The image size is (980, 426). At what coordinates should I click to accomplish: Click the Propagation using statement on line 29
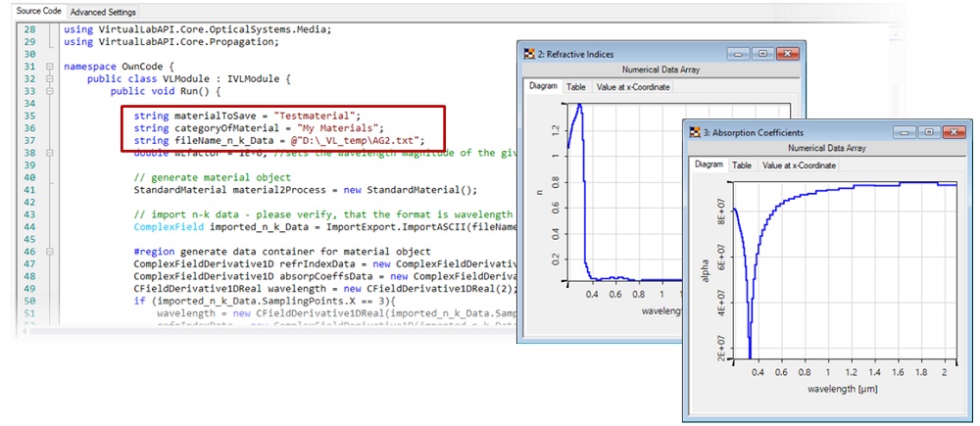(x=171, y=42)
